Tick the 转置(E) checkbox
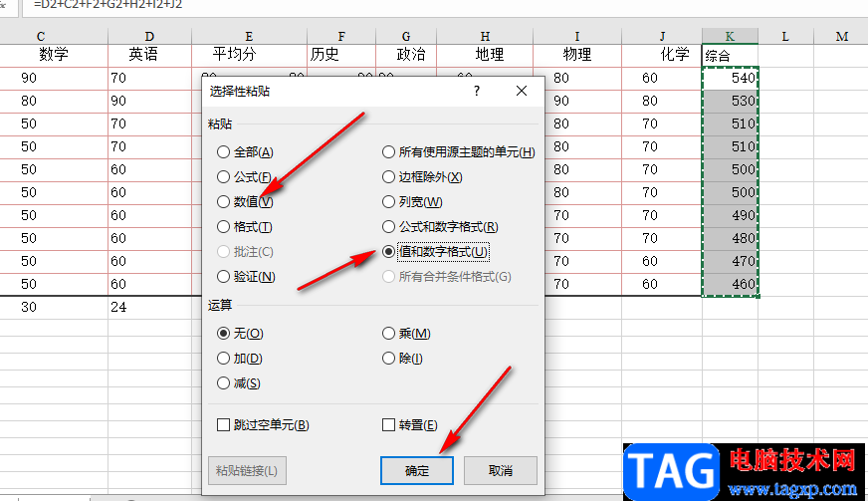This screenshot has height=501, width=868. pyautogui.click(x=410, y=425)
